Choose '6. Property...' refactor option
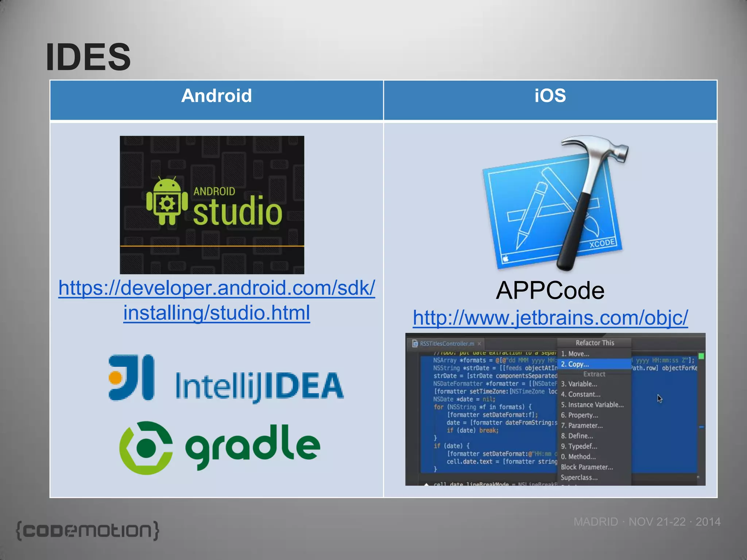Viewport: 747px width, 560px height. [x=594, y=415]
